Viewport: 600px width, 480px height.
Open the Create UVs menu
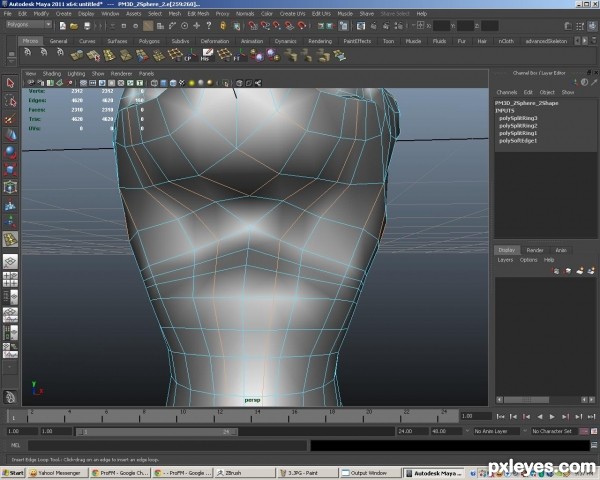pos(292,14)
